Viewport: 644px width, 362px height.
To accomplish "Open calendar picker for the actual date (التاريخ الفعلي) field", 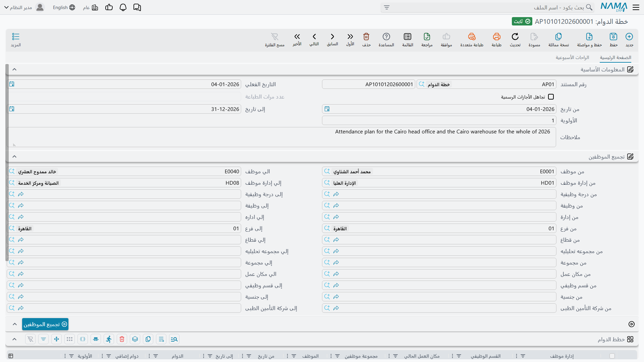I will [x=12, y=84].
